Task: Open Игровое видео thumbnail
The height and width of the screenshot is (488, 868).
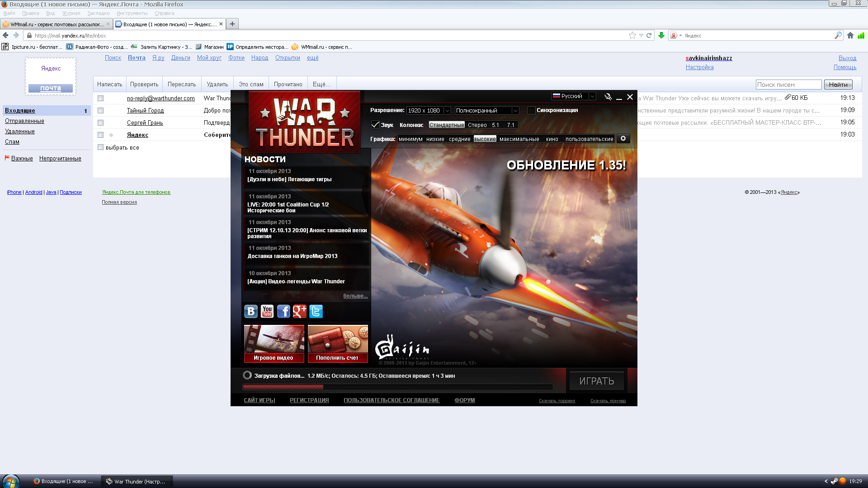Action: 274,344
